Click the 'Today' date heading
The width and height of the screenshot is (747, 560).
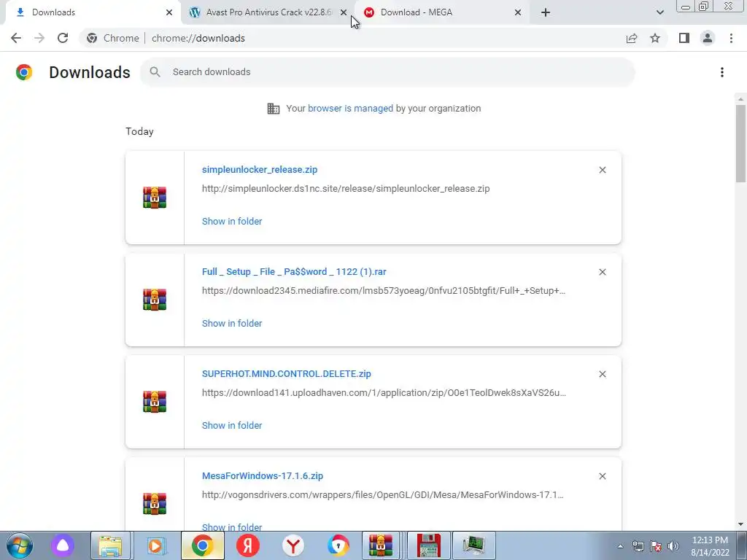point(139,131)
